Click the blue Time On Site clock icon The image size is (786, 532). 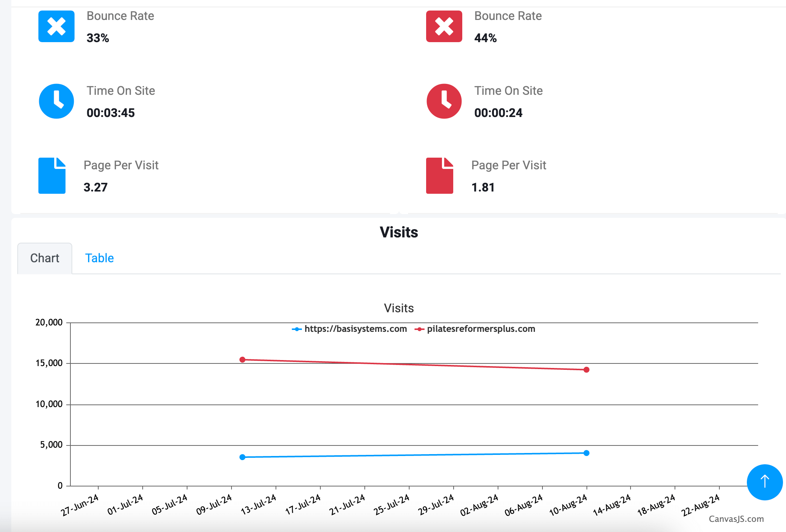[x=56, y=101]
